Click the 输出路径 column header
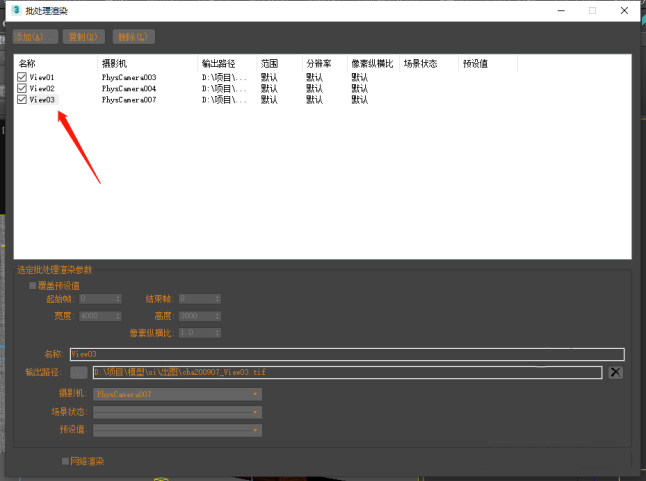The width and height of the screenshot is (646, 481). tap(227, 63)
